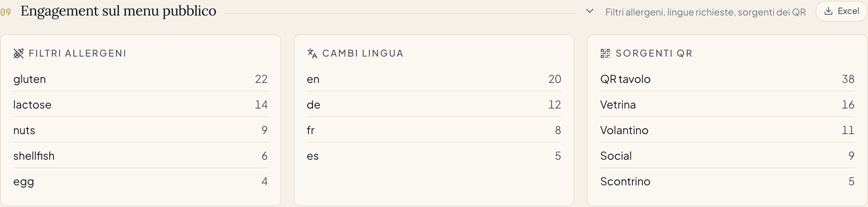868x207 pixels.
Task: Select the Vetrina source row
Action: [x=727, y=105]
